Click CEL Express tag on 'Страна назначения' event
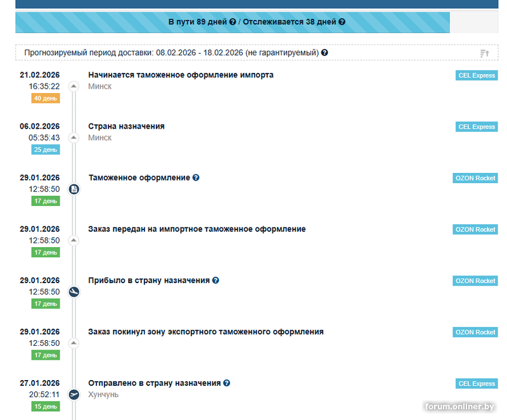This screenshot has width=507, height=420. pos(477,127)
